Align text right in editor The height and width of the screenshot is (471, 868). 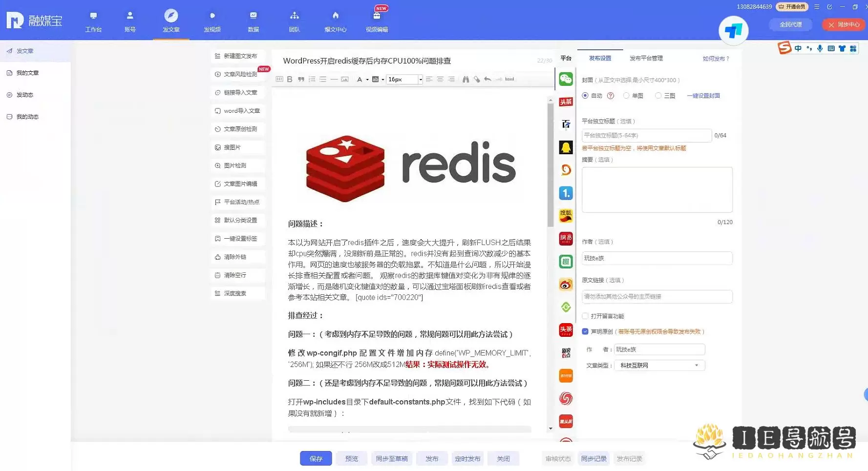coord(451,79)
